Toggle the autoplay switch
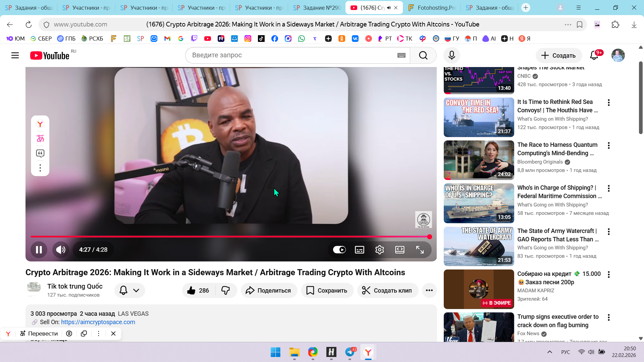This screenshot has width=644, height=362. pos(339,250)
